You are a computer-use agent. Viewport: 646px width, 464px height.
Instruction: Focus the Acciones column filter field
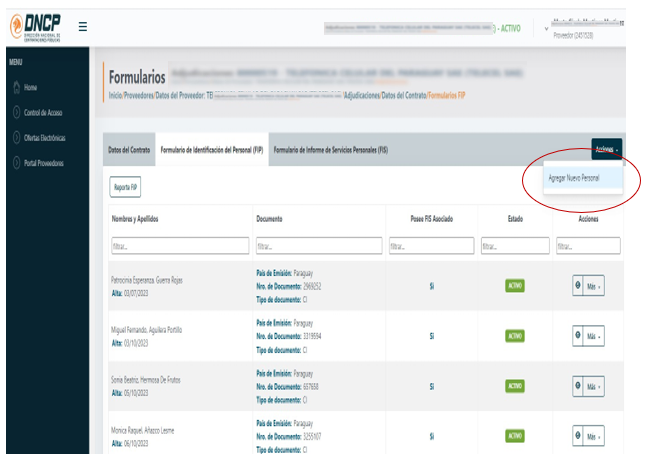pos(588,246)
